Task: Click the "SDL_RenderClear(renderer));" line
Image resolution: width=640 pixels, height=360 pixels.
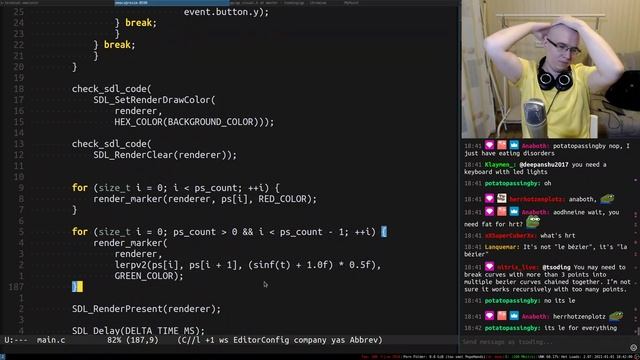Action: (165, 155)
